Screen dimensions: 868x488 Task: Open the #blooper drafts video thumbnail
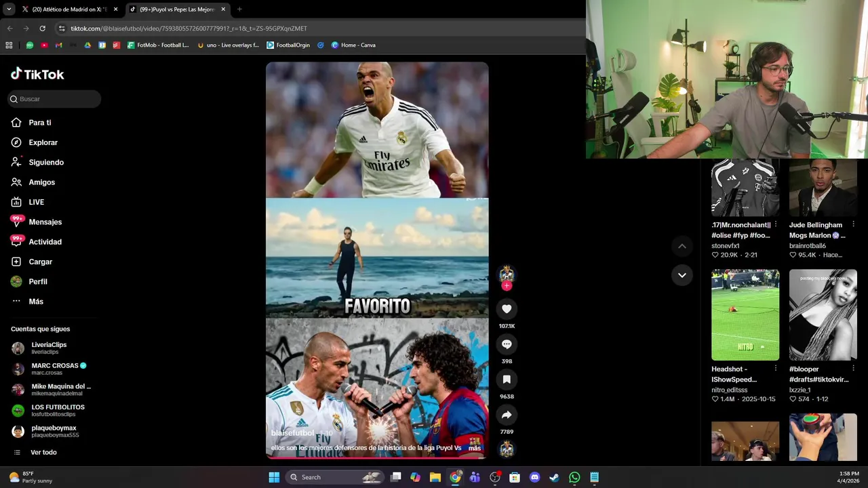coord(823,315)
